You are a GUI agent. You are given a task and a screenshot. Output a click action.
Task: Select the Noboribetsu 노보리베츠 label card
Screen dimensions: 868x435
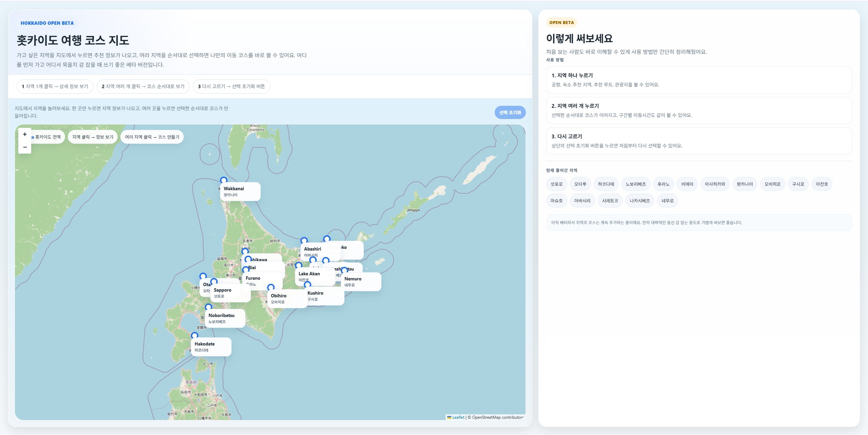225,318
